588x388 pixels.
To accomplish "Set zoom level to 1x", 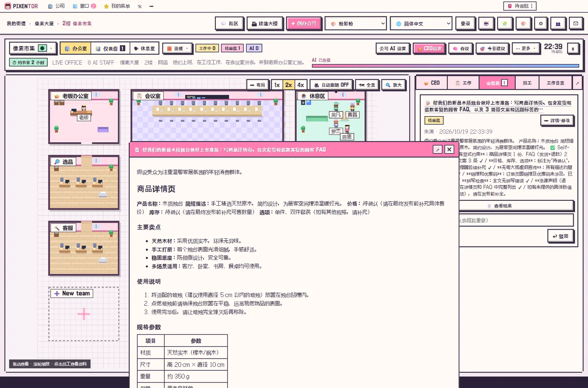I will click(x=277, y=85).
